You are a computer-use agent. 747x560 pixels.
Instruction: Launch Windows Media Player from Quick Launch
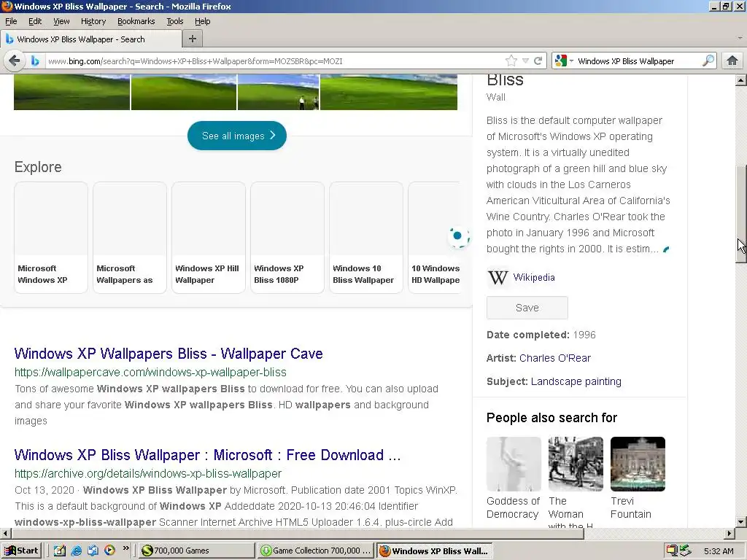coord(109,551)
